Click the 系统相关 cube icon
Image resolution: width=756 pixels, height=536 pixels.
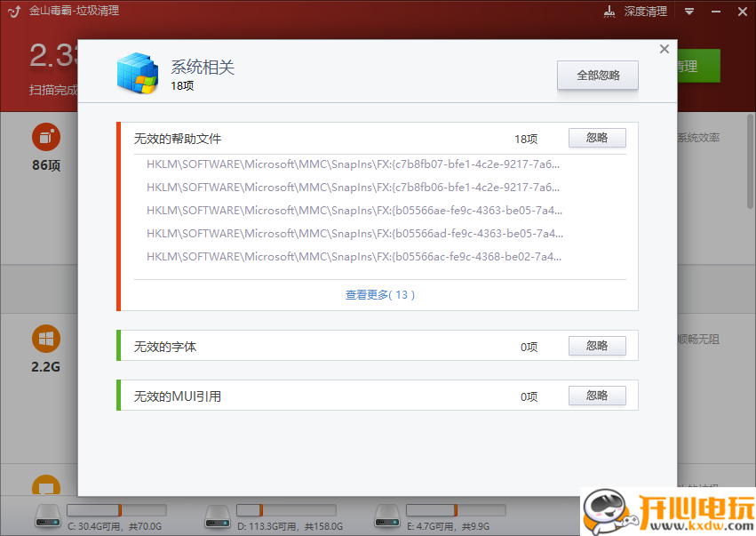tap(138, 73)
